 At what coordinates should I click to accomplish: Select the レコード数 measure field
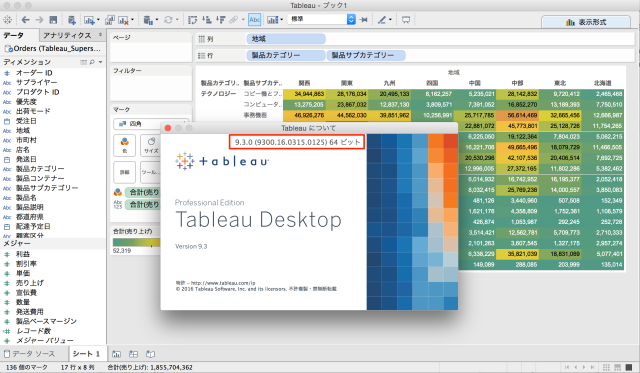coord(33,331)
